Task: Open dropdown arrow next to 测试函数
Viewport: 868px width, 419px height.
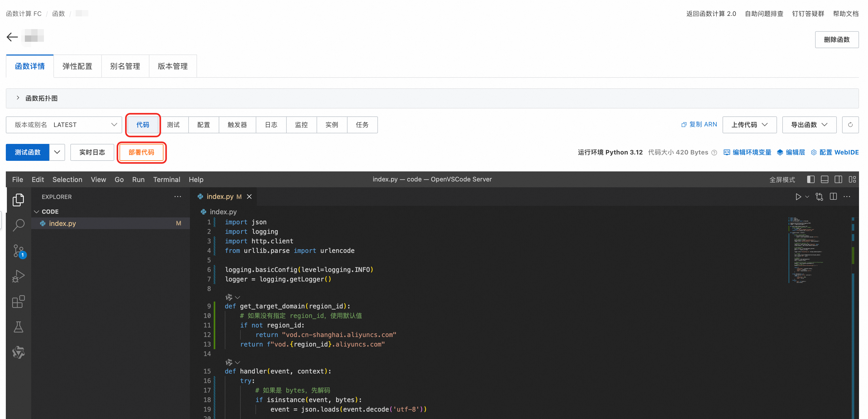Action: point(57,152)
